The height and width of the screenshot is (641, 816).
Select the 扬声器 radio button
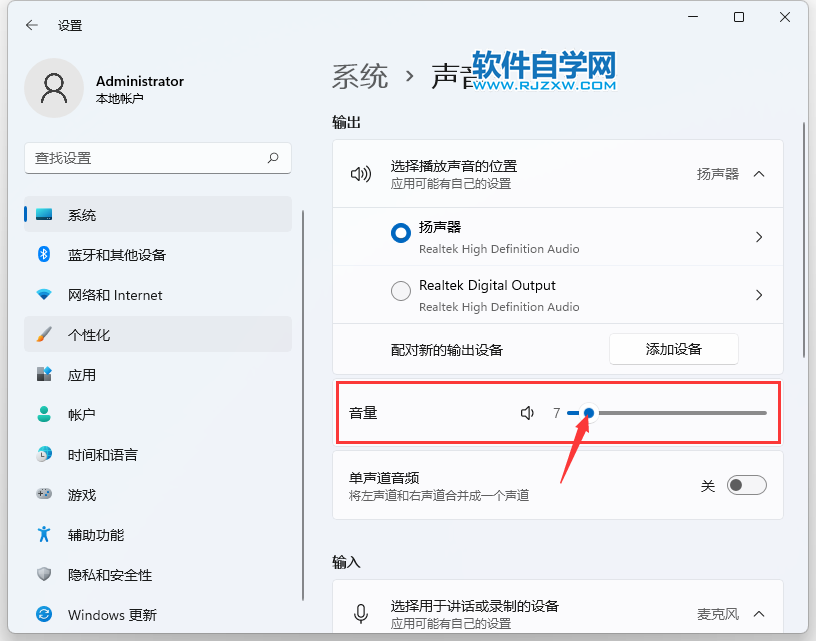(x=401, y=233)
